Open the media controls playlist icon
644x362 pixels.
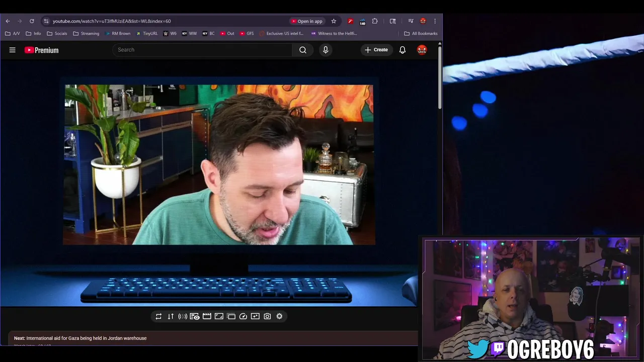pyautogui.click(x=411, y=21)
